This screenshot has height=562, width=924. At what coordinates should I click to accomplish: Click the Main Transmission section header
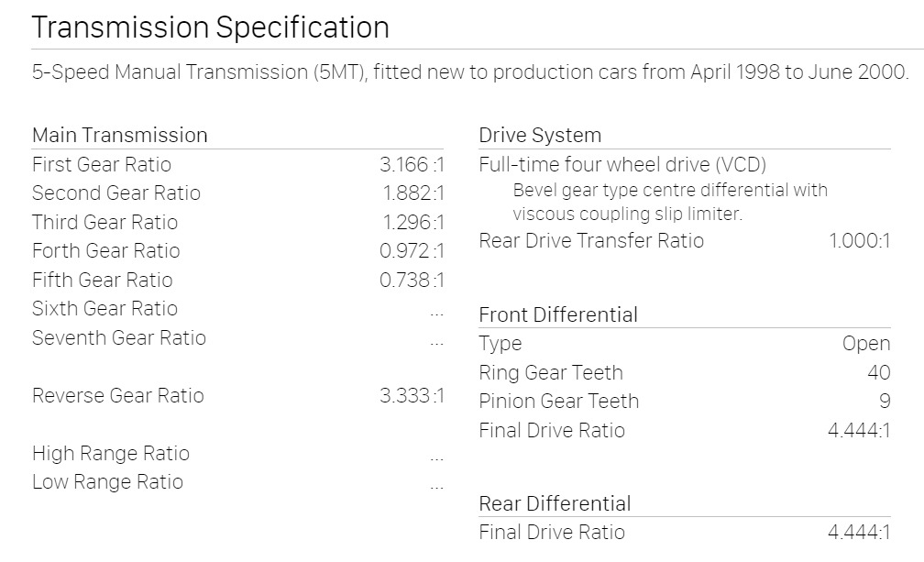click(x=119, y=135)
